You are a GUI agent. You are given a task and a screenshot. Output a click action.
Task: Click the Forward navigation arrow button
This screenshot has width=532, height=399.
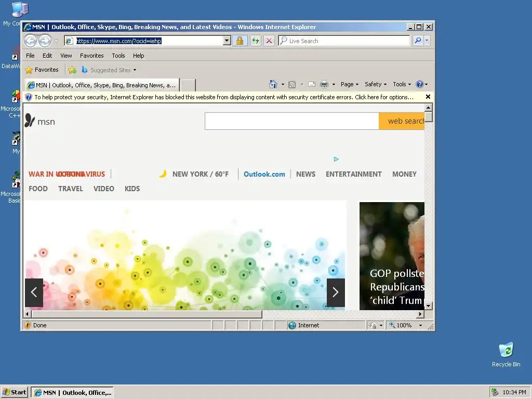tap(45, 41)
